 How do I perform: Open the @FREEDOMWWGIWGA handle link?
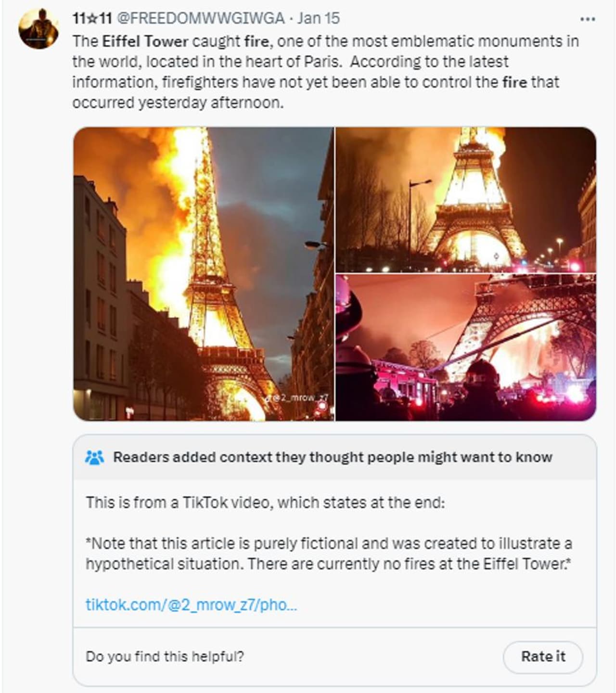coord(201,18)
